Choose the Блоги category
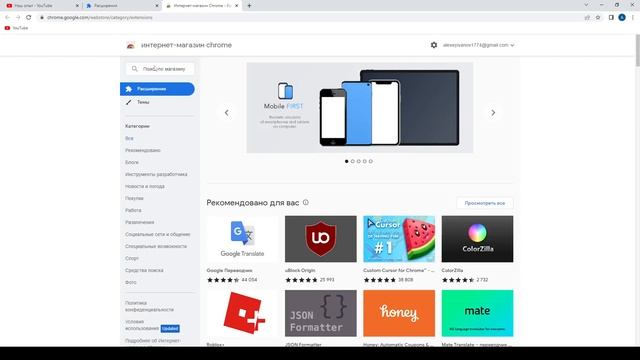The height and width of the screenshot is (360, 640). coord(132,162)
